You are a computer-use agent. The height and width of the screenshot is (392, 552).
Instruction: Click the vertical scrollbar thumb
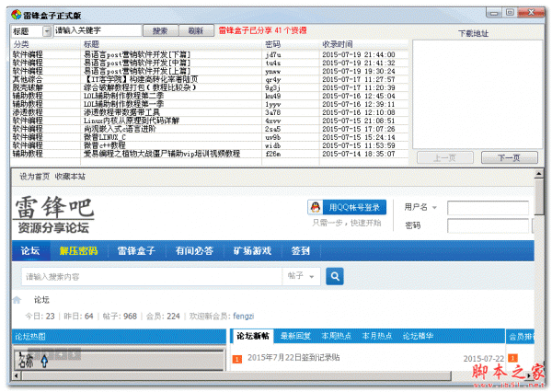[x=539, y=197]
